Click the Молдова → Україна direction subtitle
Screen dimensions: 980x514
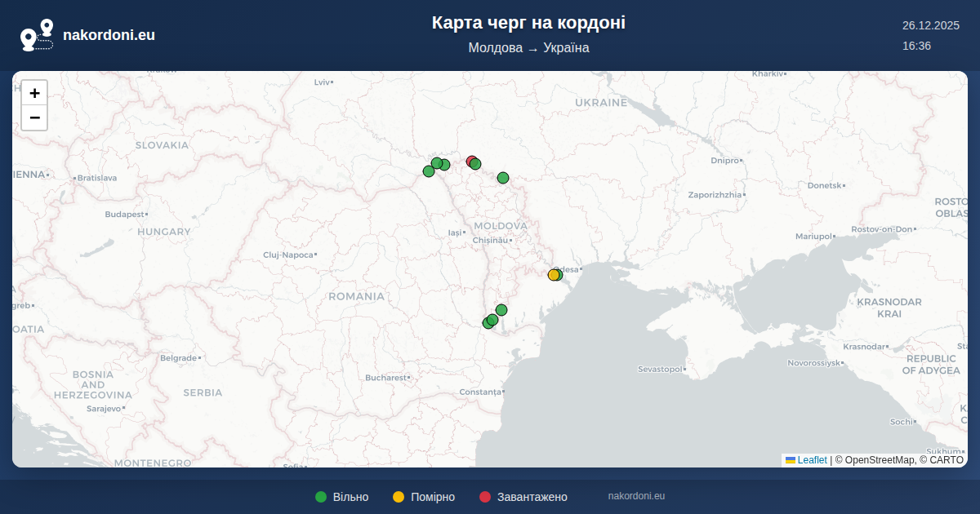[x=528, y=48]
